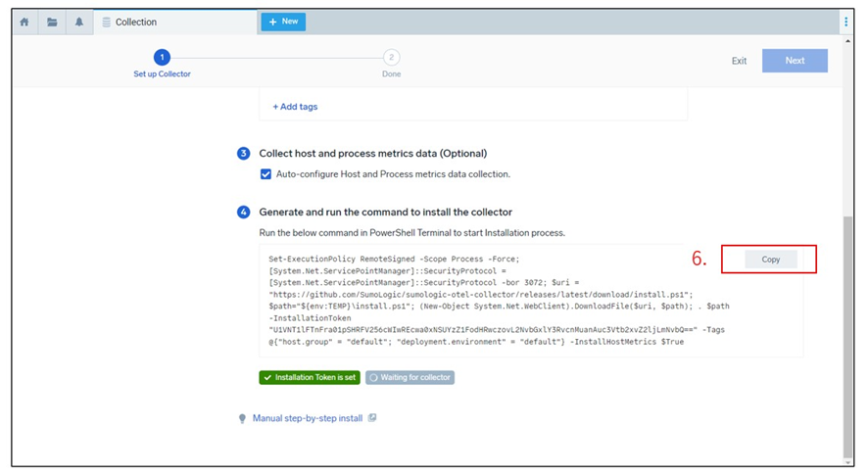This screenshot has height=475, width=868.
Task: Open Manual step-by-step install link
Action: click(308, 418)
